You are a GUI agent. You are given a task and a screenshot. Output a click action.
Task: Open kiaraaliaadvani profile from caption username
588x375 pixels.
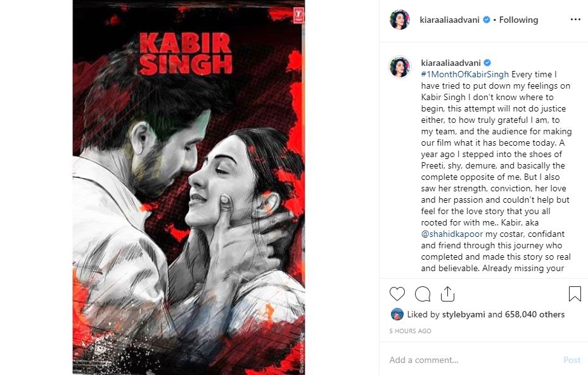tap(451, 63)
